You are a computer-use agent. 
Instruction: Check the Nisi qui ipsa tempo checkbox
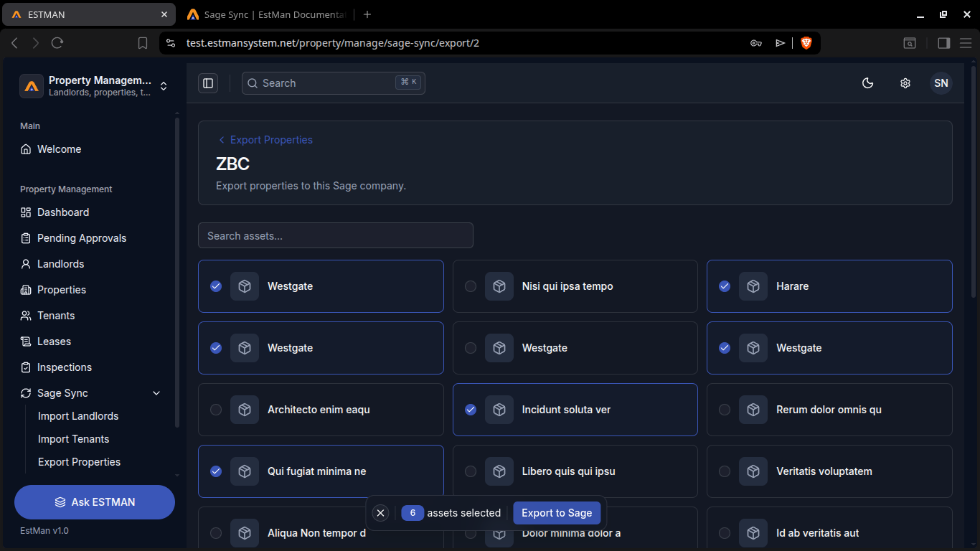[471, 286]
